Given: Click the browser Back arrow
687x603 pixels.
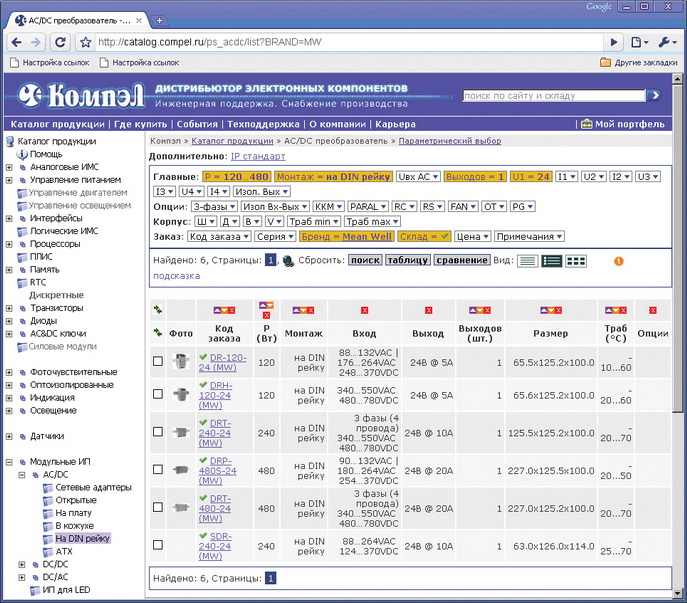Looking at the screenshot, I should tap(17, 42).
